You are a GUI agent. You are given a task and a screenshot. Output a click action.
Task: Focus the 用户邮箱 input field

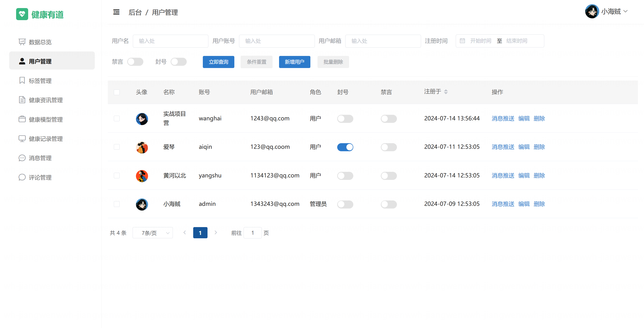383,41
